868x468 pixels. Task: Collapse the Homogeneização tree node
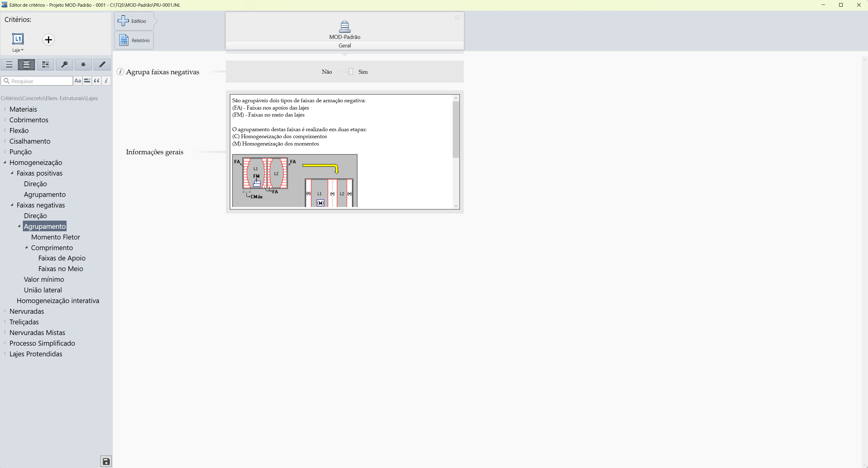point(5,162)
